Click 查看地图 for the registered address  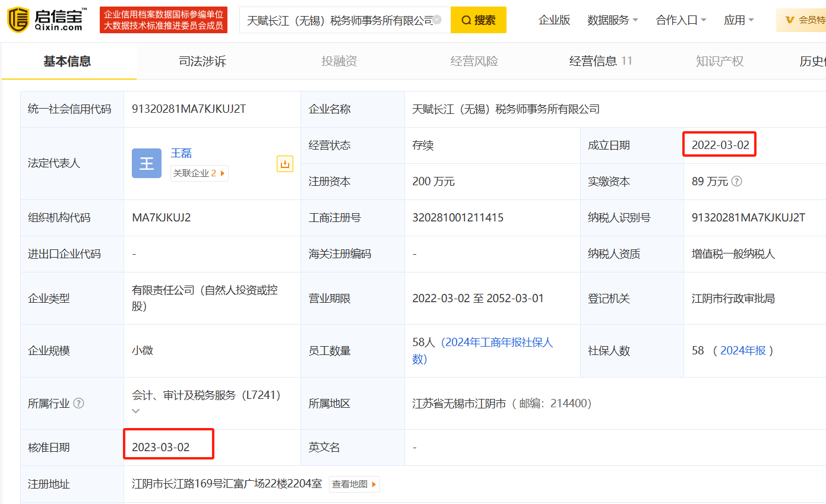coord(355,484)
